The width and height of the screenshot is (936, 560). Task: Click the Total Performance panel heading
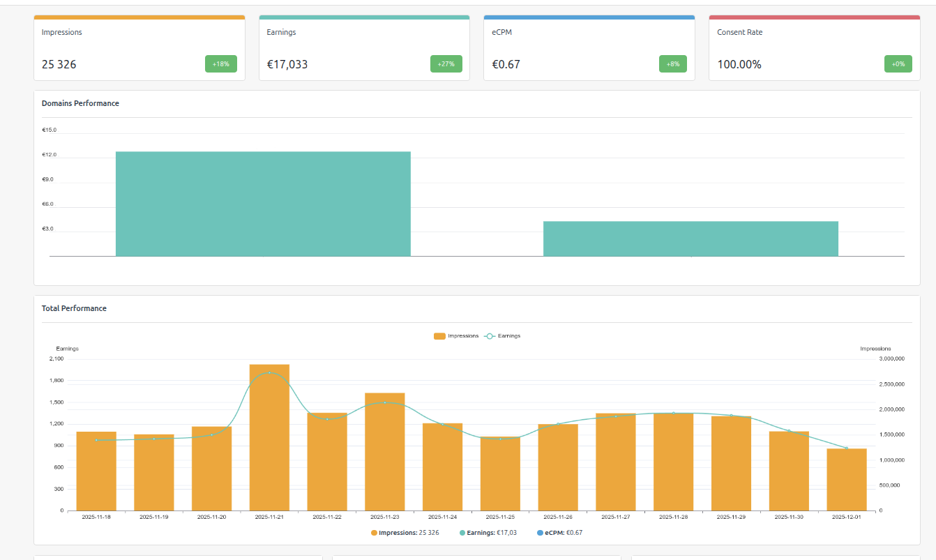(74, 308)
